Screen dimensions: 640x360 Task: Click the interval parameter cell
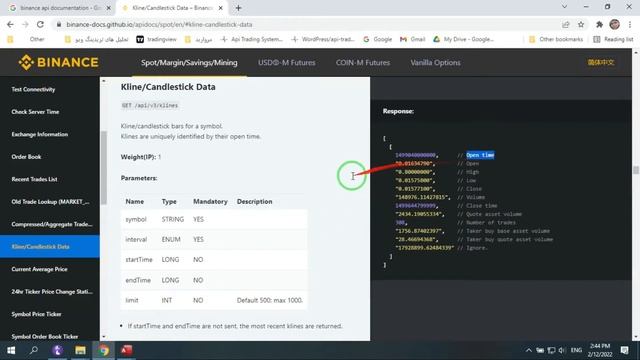tap(136, 240)
